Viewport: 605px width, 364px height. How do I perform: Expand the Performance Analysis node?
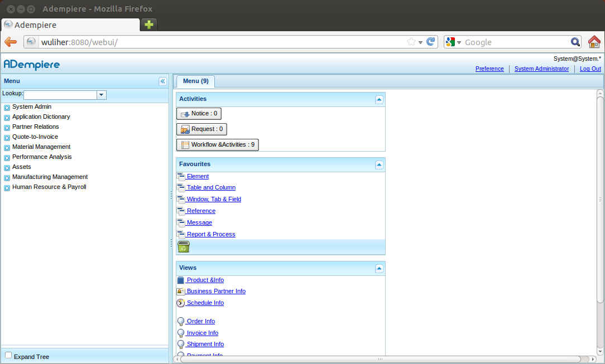7,158
